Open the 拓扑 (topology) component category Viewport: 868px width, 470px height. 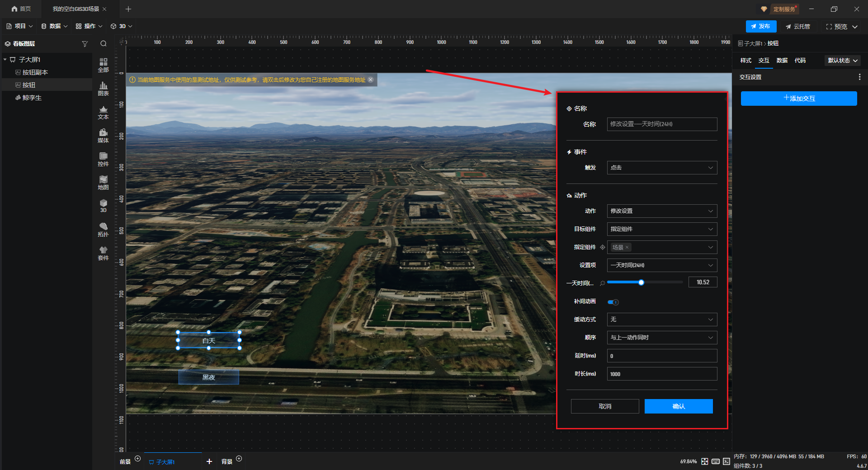(x=103, y=229)
